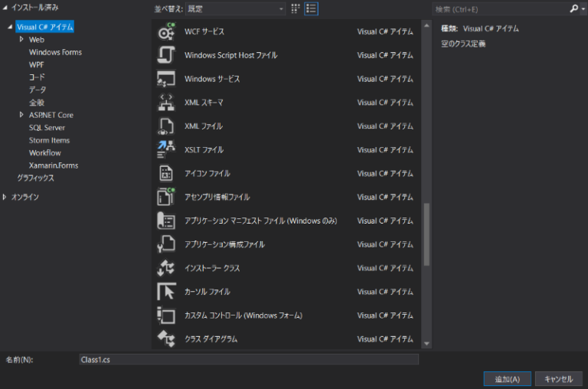Click the search magnifier icon
Screen dimensions: 588x389
click(573, 8)
